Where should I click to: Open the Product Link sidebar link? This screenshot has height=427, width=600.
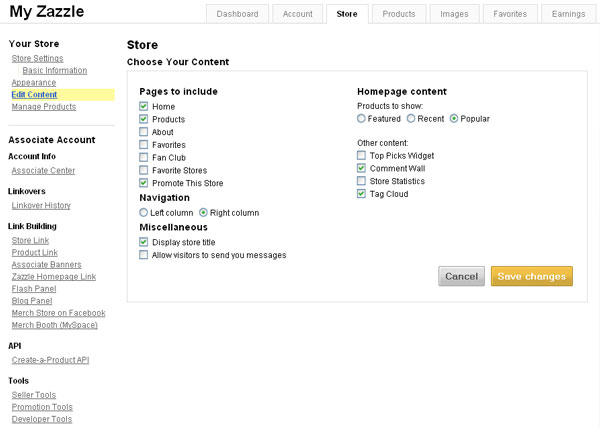[34, 253]
